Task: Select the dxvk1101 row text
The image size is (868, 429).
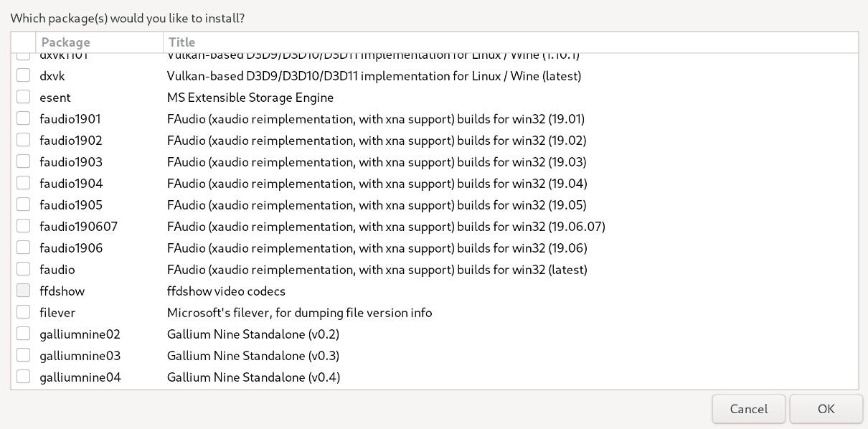Action: (65, 55)
